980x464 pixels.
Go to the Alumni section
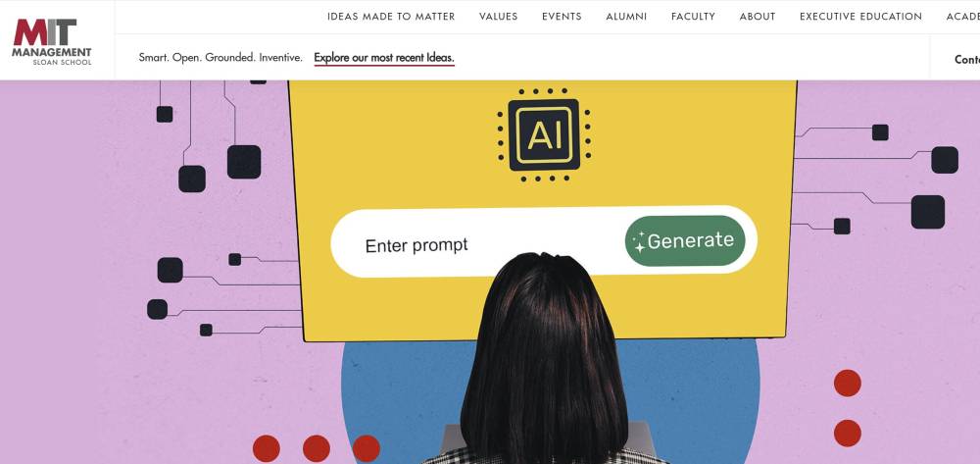tap(626, 17)
